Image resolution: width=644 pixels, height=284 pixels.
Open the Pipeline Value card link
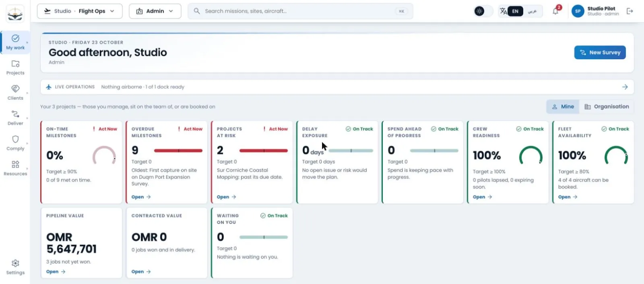point(56,272)
